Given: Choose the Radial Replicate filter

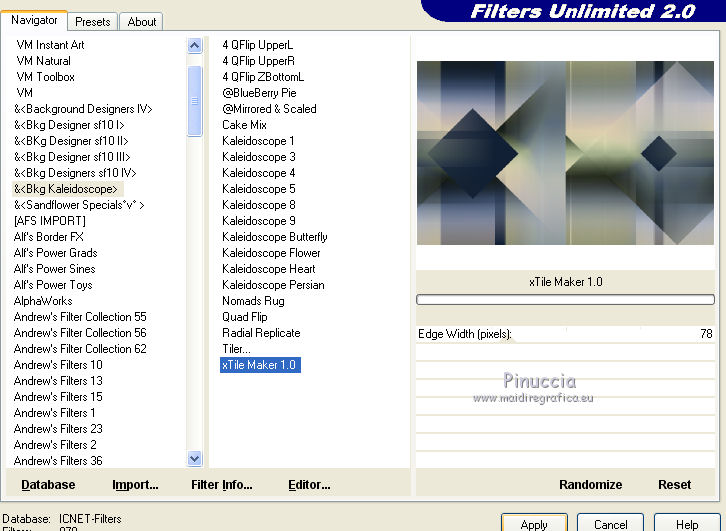Looking at the screenshot, I should (x=261, y=333).
